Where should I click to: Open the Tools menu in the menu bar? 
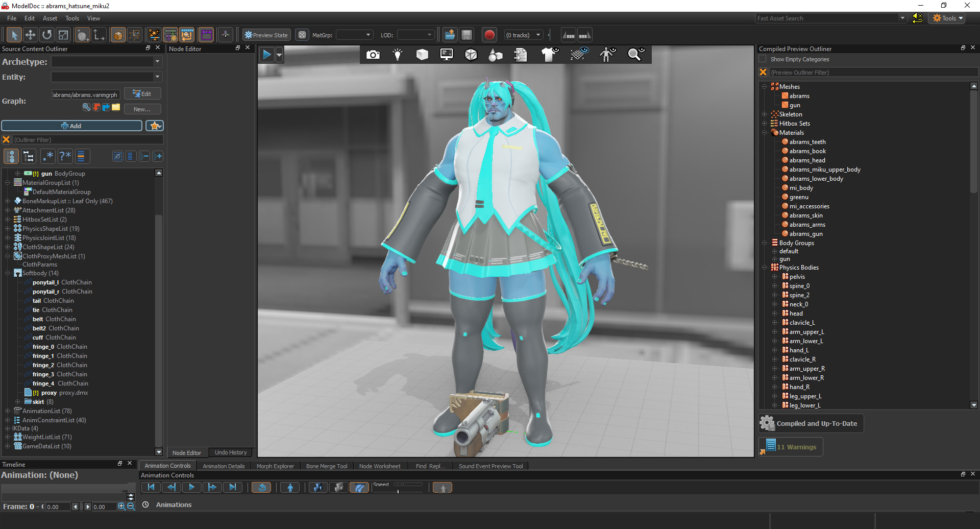[x=71, y=18]
